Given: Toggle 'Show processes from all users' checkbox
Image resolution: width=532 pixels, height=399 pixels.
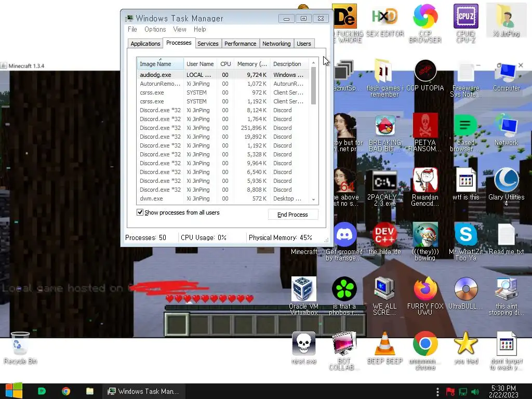Looking at the screenshot, I should point(140,212).
